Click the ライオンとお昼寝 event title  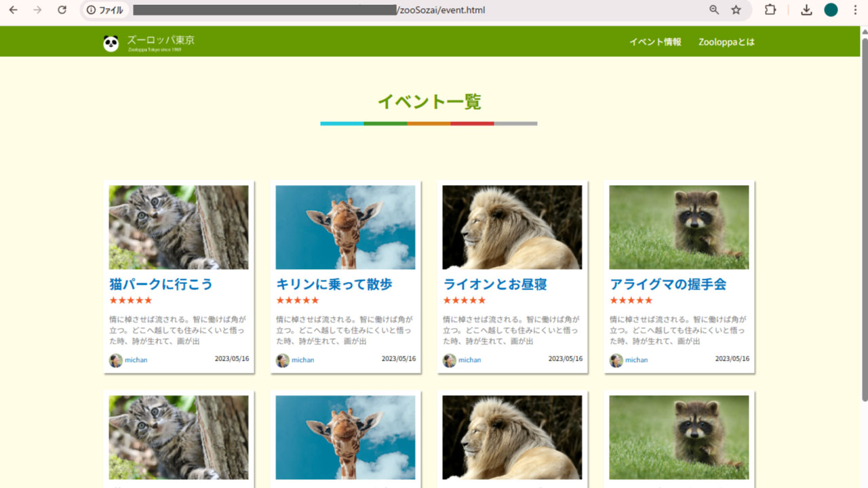pyautogui.click(x=495, y=284)
